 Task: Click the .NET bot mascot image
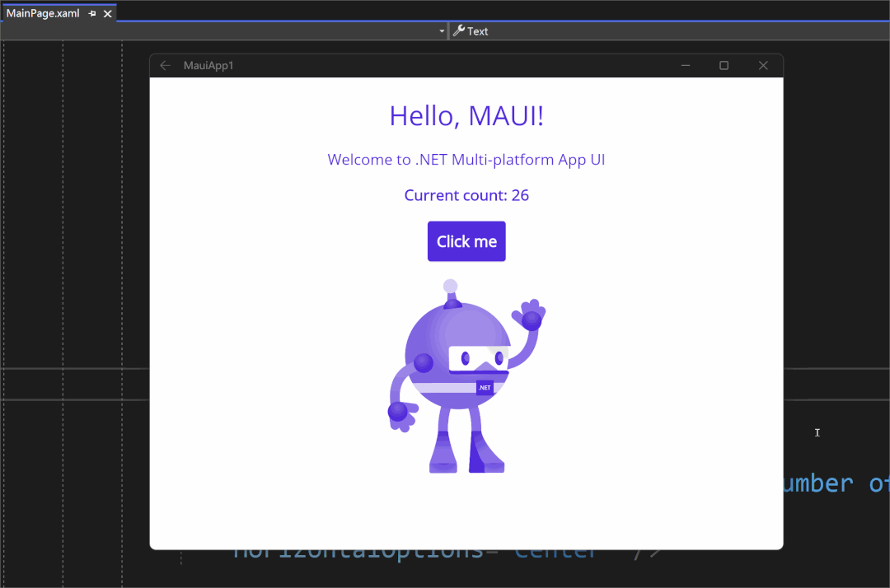[466, 375]
